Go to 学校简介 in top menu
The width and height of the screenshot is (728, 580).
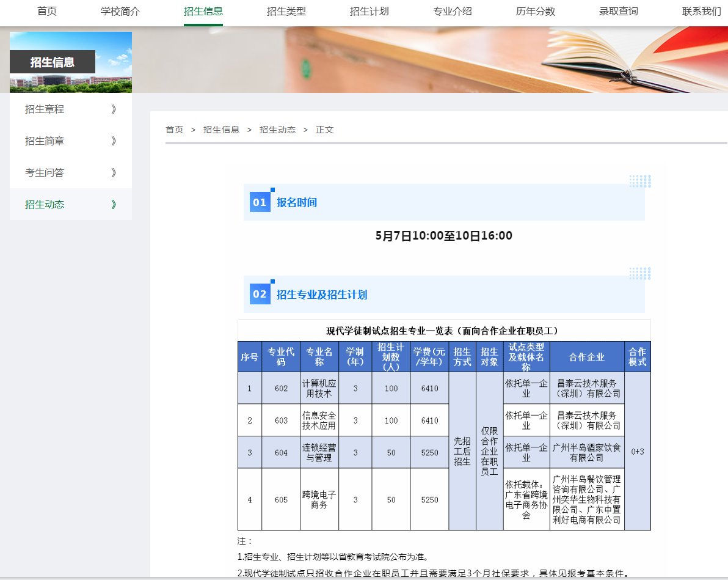120,12
